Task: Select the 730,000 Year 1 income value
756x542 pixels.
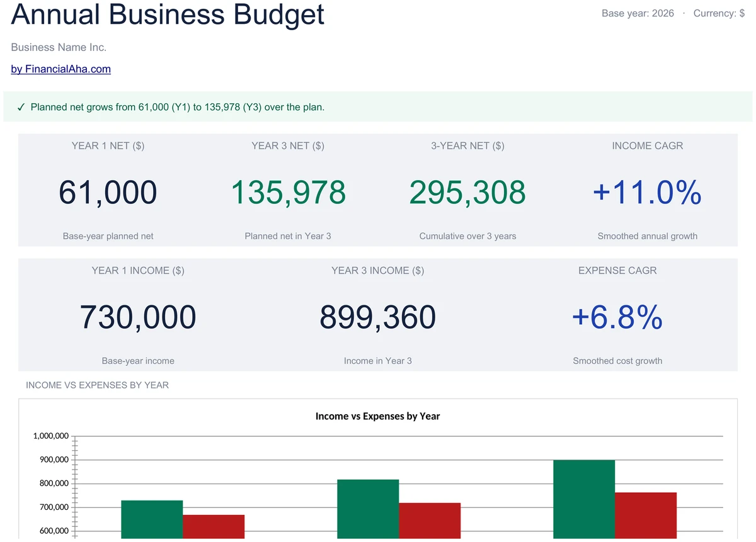Action: click(138, 317)
